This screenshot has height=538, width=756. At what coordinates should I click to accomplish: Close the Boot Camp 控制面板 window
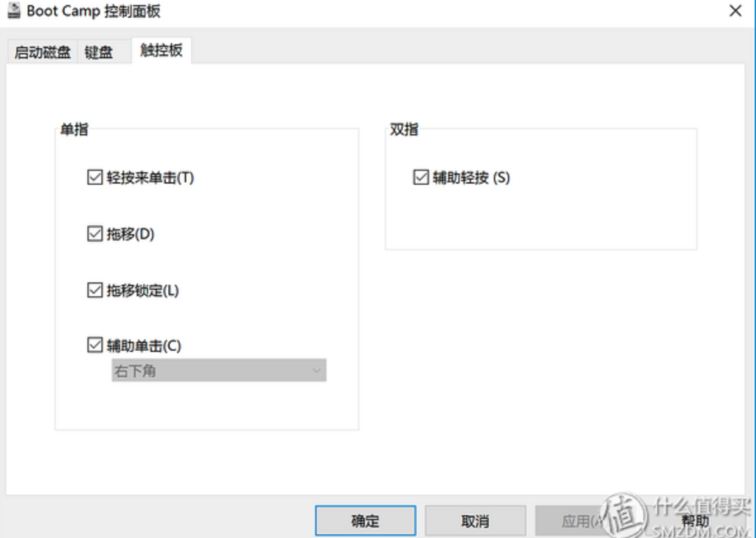[x=735, y=11]
